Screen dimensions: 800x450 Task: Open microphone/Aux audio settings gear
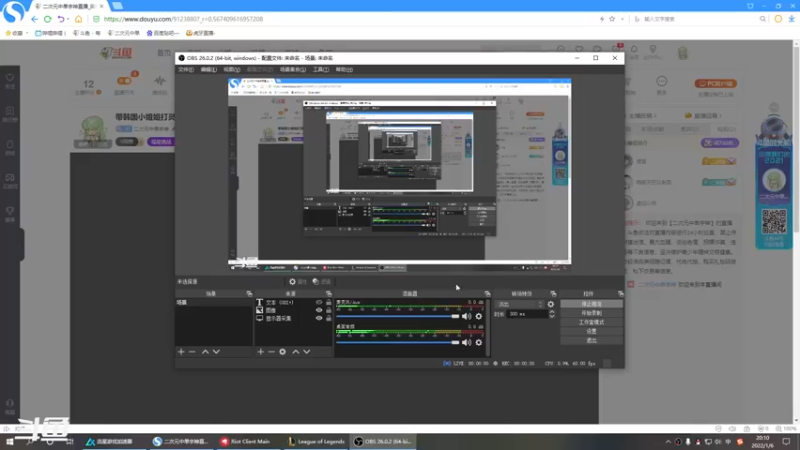[x=479, y=316]
